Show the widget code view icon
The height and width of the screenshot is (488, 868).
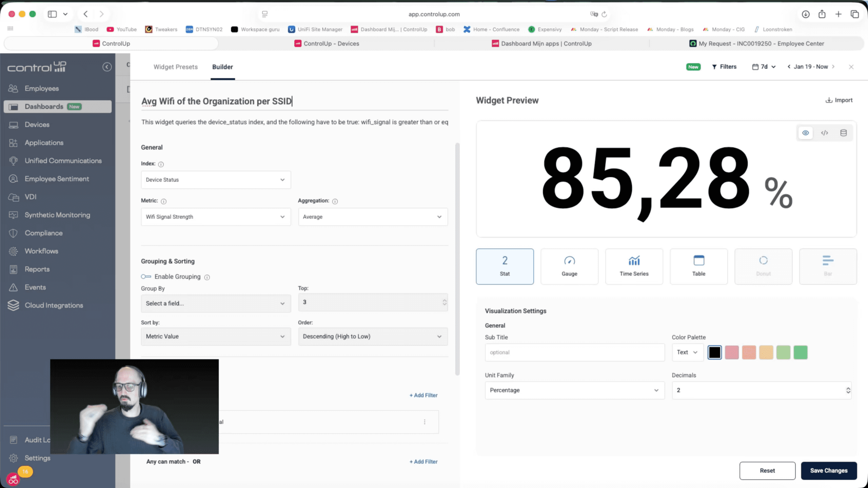point(825,133)
